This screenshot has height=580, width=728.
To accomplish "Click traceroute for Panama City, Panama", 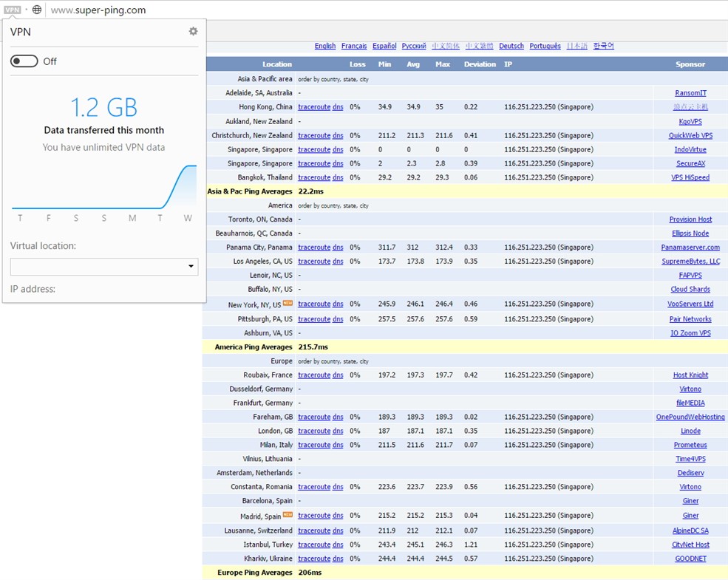I will pos(314,248).
